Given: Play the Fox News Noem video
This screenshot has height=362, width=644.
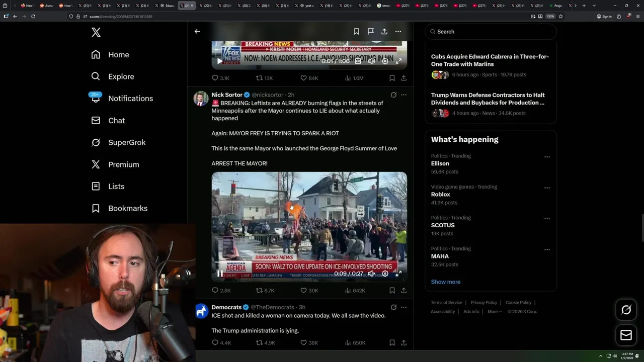Looking at the screenshot, I should click(x=219, y=61).
